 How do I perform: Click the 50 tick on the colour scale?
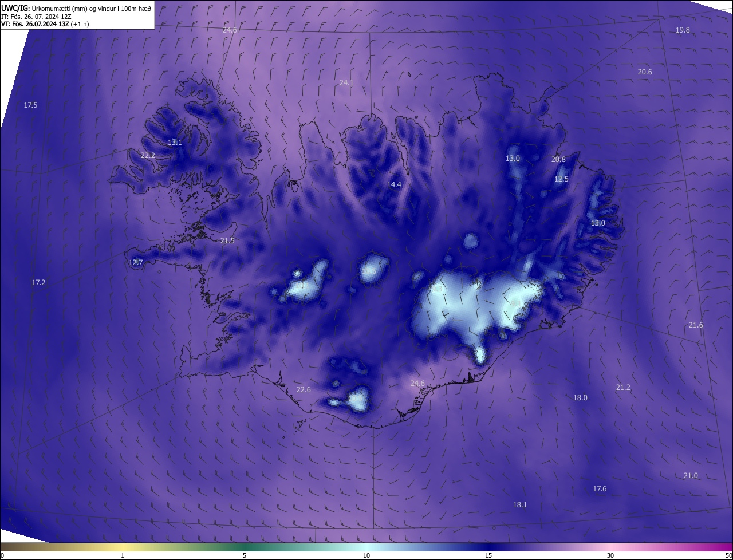(728, 555)
